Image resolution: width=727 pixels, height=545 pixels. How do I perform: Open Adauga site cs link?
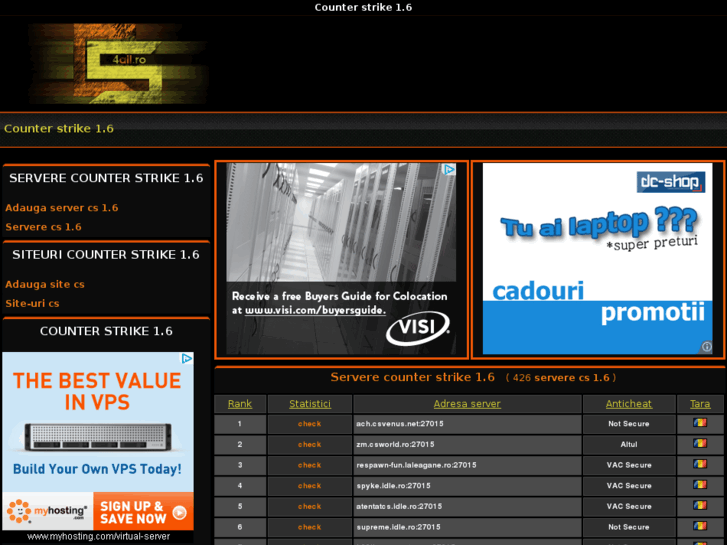[45, 284]
